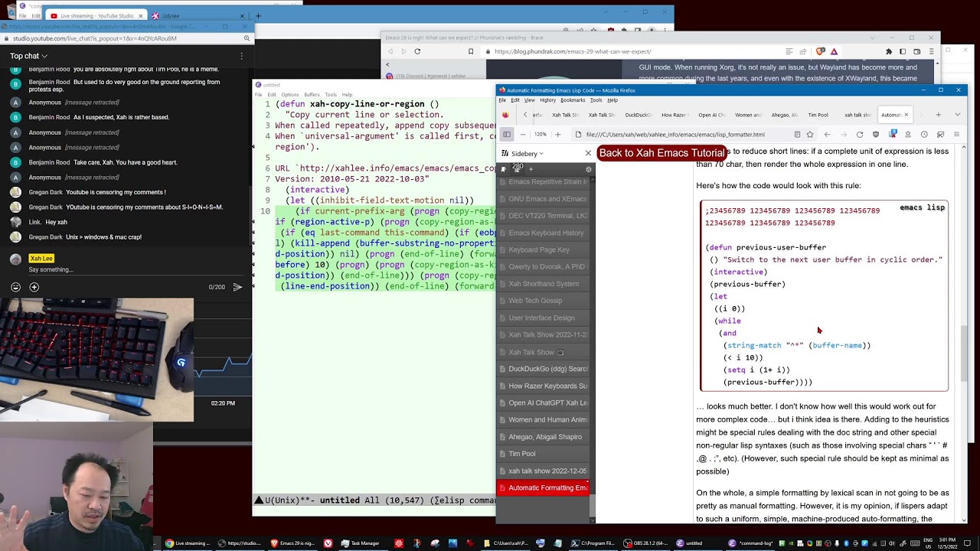Select Xah Shorthand System in Sidebery
This screenshot has width=980, height=551.
point(544,284)
